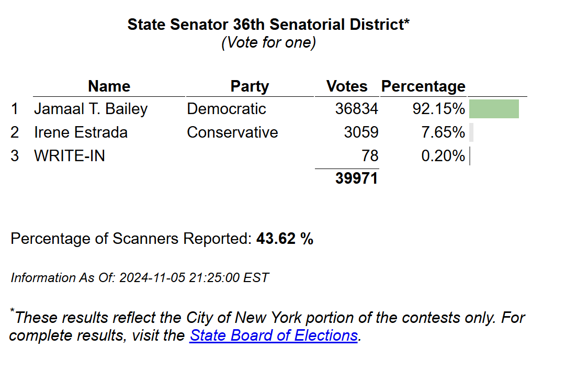588x370 pixels.
Task: Click the Democratic party cell
Action: coord(227,109)
